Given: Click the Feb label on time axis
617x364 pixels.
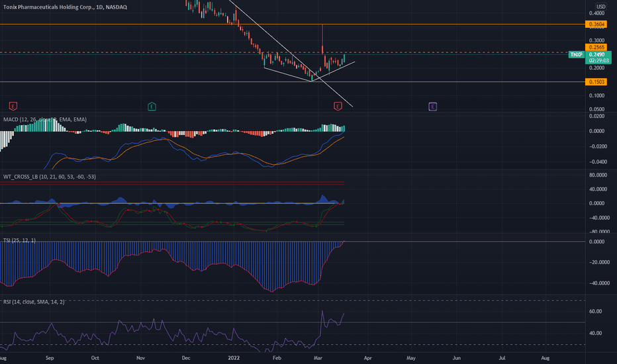Looking at the screenshot, I should point(277,358).
